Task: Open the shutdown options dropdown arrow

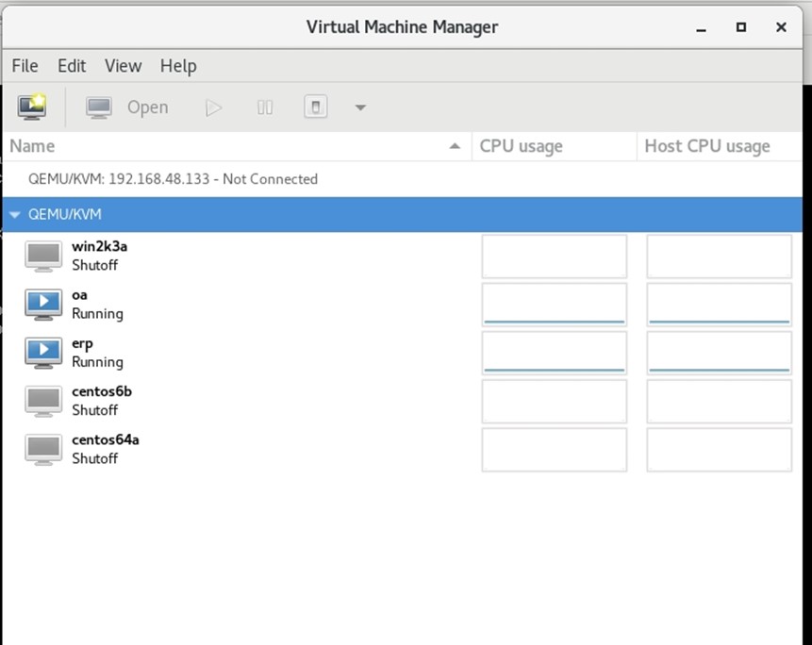Action: (360, 107)
